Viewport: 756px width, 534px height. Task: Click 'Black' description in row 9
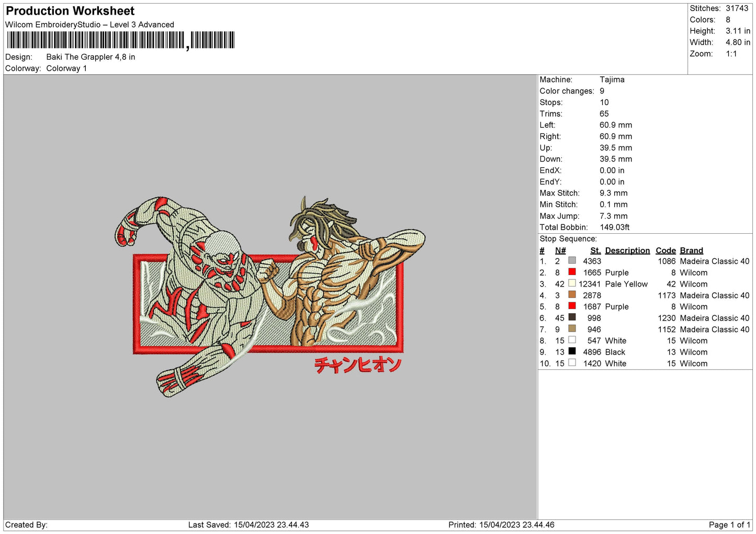[x=615, y=352]
